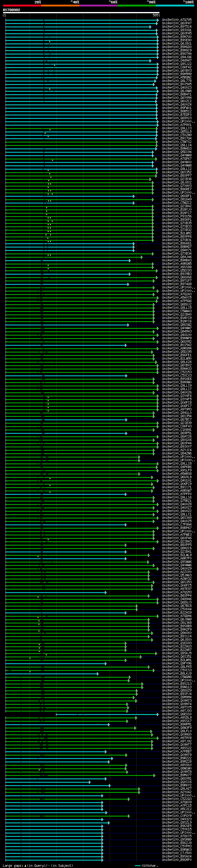Open hit UniRef100_A7Q795
This screenshot has height=868, width=197.
click(x=177, y=20)
